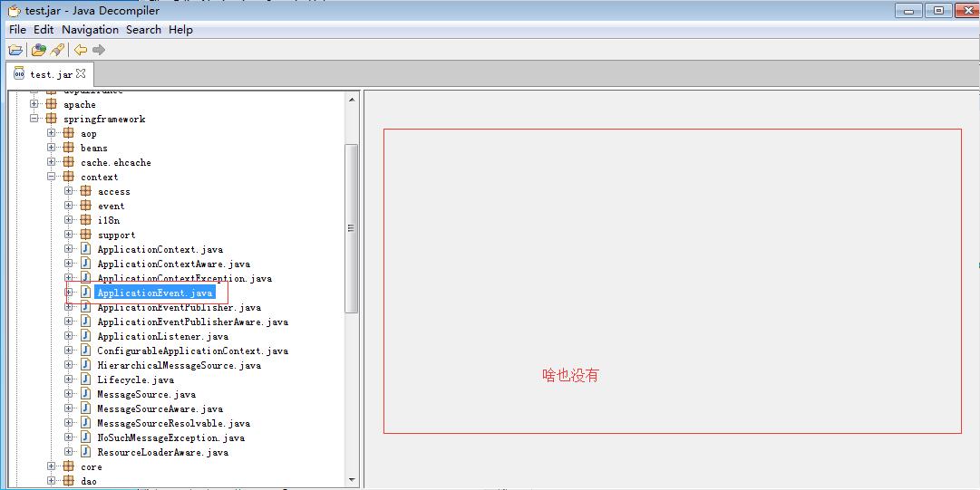This screenshot has width=980, height=490.
Task: Expand the support package node
Action: pos(69,235)
